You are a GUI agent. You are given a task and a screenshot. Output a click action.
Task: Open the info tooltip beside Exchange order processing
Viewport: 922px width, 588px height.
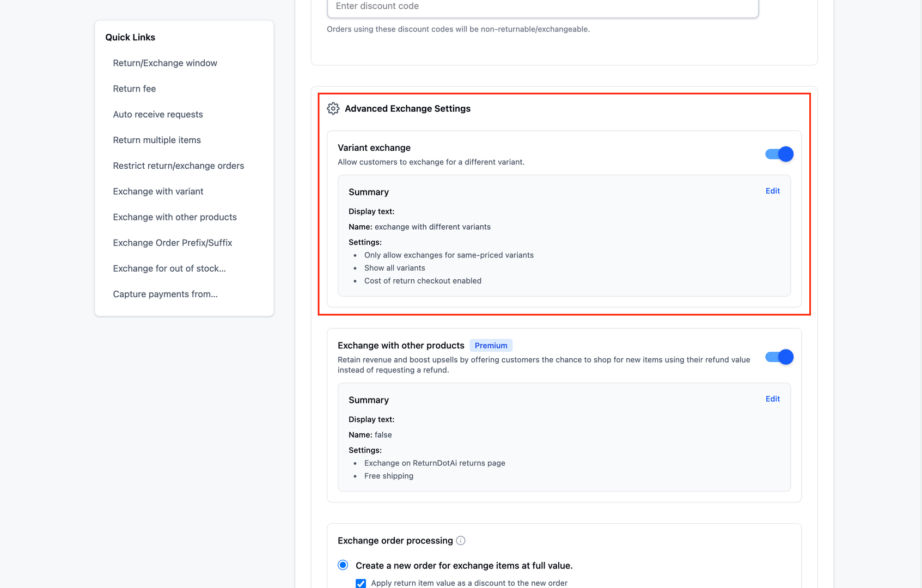460,541
